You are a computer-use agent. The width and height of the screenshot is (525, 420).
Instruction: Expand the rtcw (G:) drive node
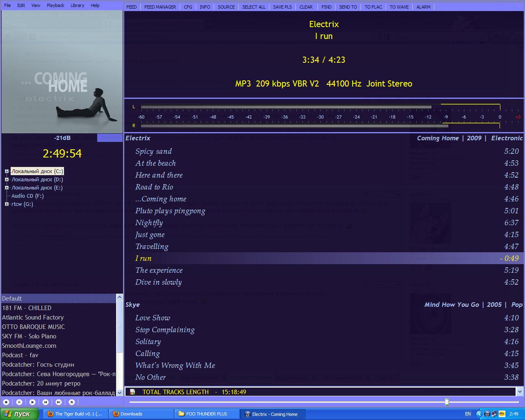click(7, 204)
